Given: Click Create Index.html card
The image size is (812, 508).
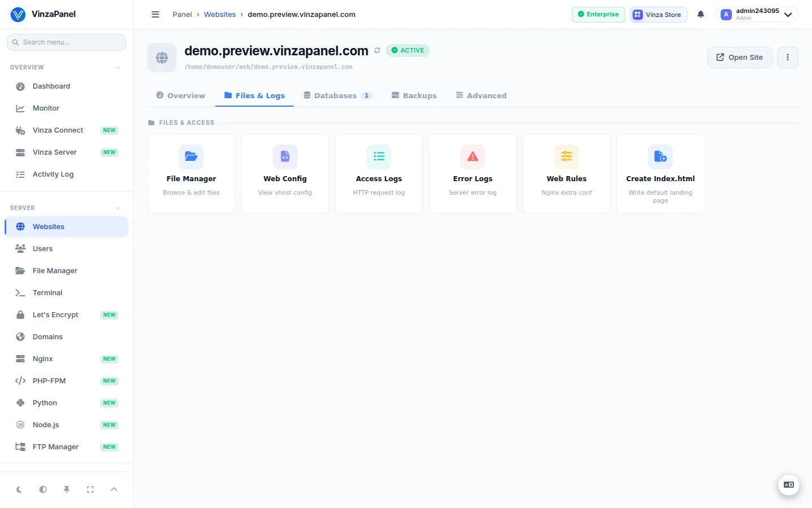Looking at the screenshot, I should tap(660, 173).
